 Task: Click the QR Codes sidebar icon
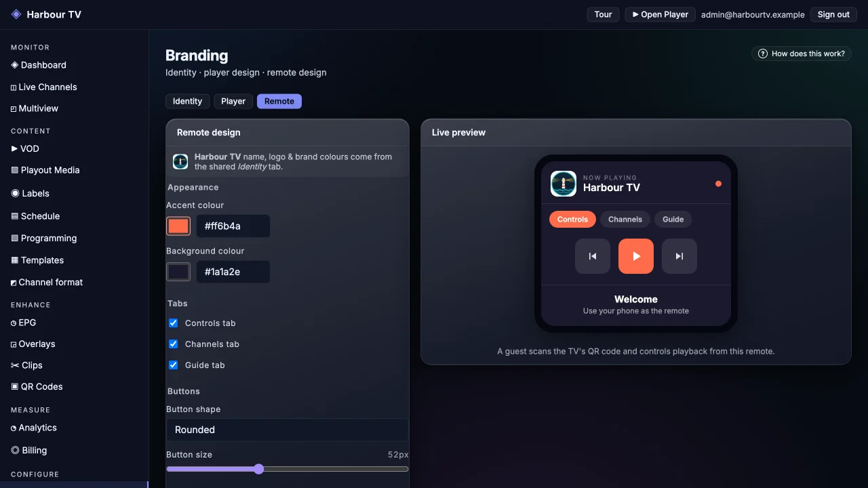click(x=15, y=387)
